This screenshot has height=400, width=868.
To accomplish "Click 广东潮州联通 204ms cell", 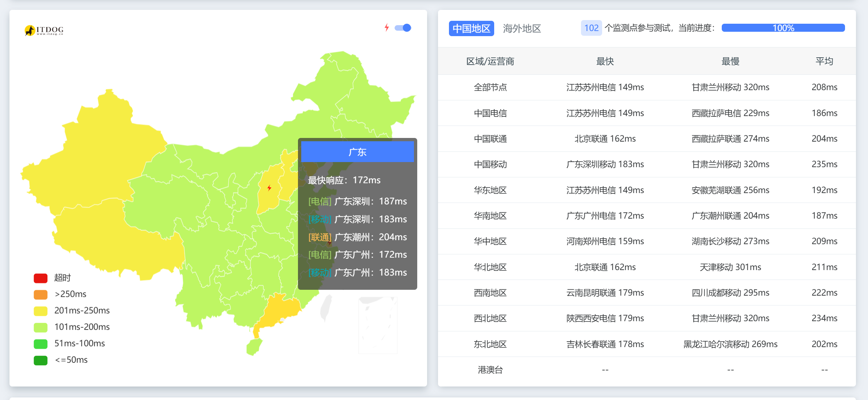I will 731,216.
